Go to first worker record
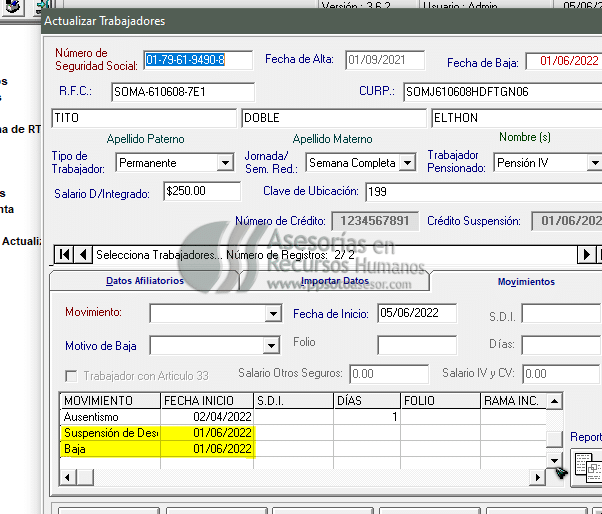 [x=65, y=254]
